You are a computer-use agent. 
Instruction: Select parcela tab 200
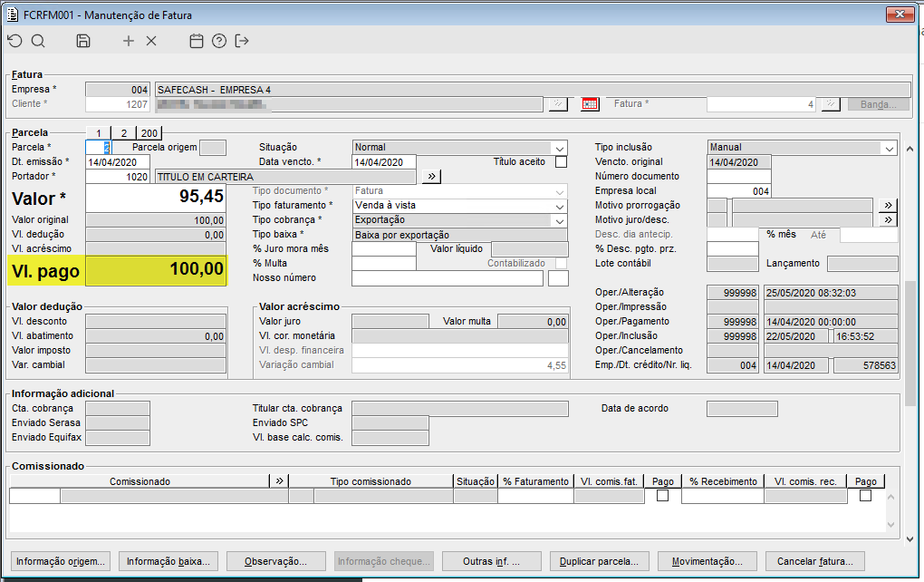pyautogui.click(x=149, y=133)
